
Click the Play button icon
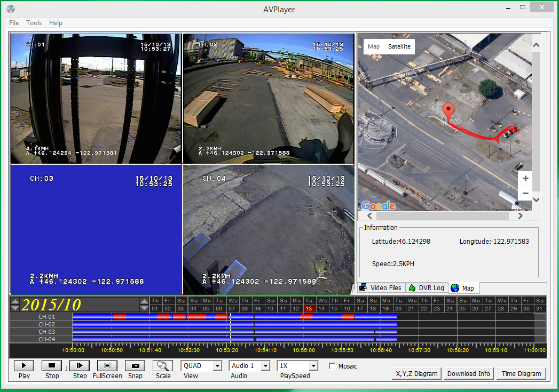coord(24,366)
